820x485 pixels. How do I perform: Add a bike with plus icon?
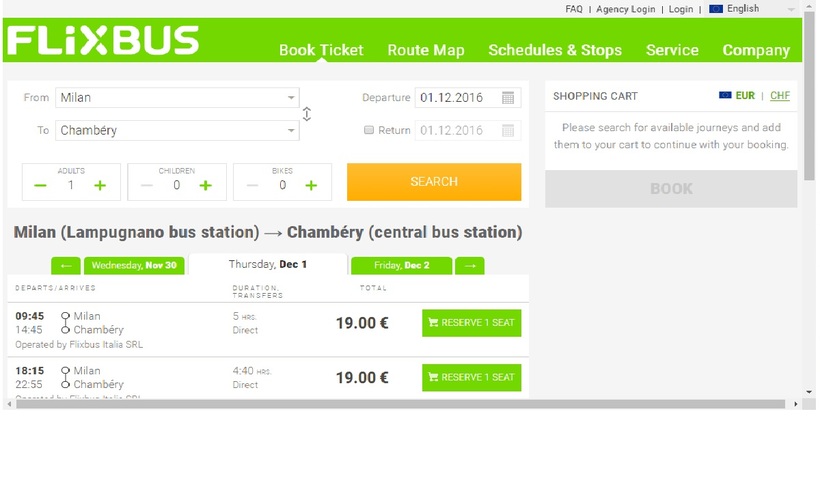coord(311,185)
